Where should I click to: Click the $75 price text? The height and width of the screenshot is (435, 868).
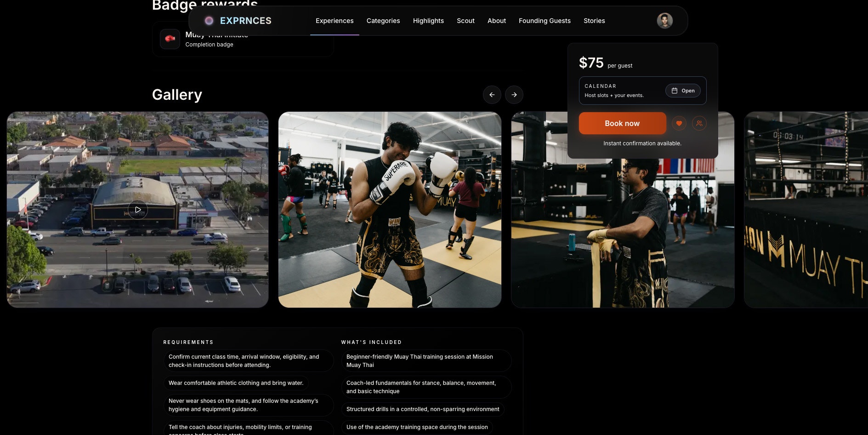591,63
